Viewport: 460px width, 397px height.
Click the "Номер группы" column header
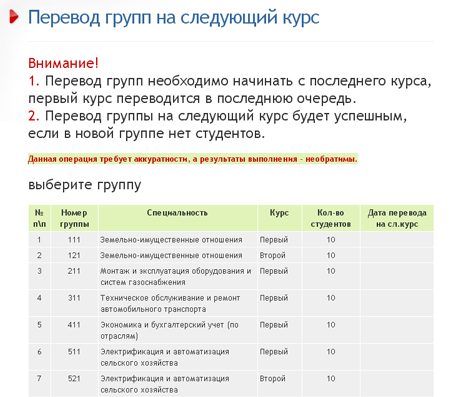pos(74,218)
